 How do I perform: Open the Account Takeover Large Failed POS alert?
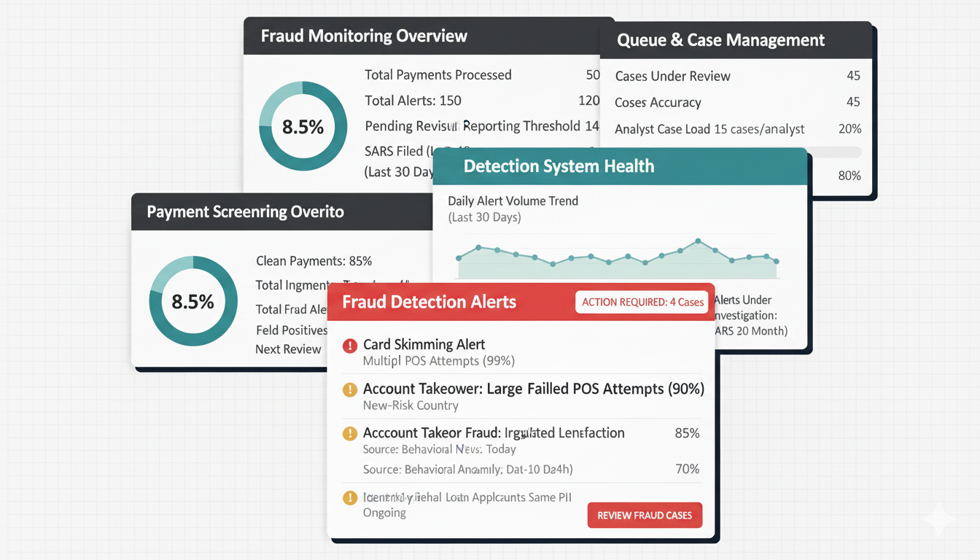tap(533, 389)
